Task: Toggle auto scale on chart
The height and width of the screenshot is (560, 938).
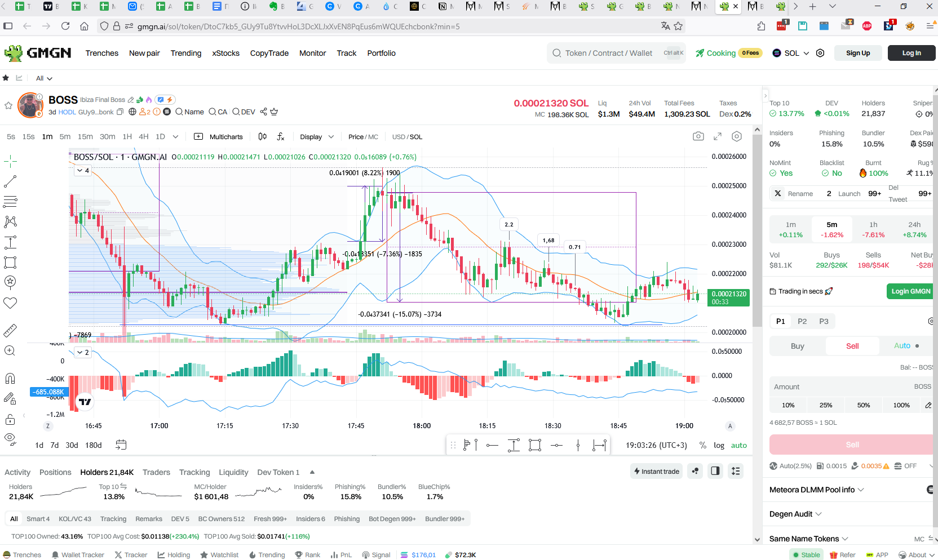Action: [739, 445]
